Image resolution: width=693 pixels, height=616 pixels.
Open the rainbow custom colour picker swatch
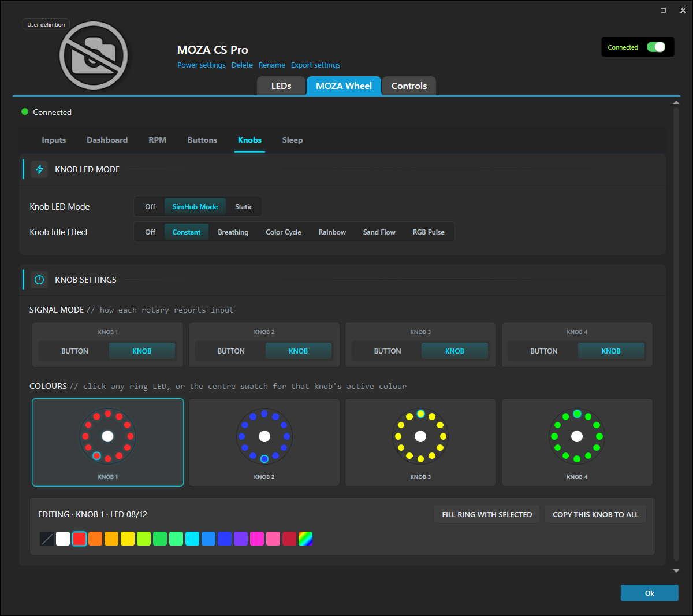pos(305,539)
